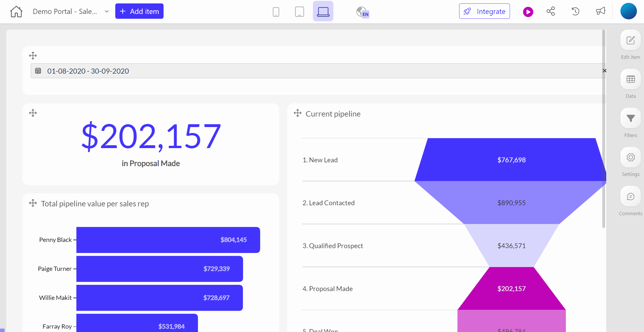Click the home icon
Viewport: 644px width, 332px height.
pos(16,12)
